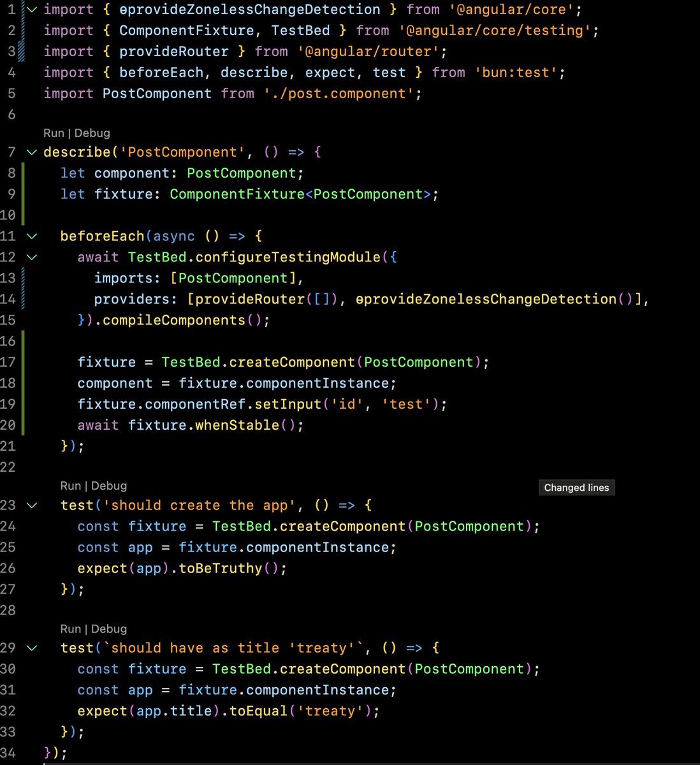Screen dimensions: 700x765
Task: Click 'createComponent' on line 17
Action: 292,363
